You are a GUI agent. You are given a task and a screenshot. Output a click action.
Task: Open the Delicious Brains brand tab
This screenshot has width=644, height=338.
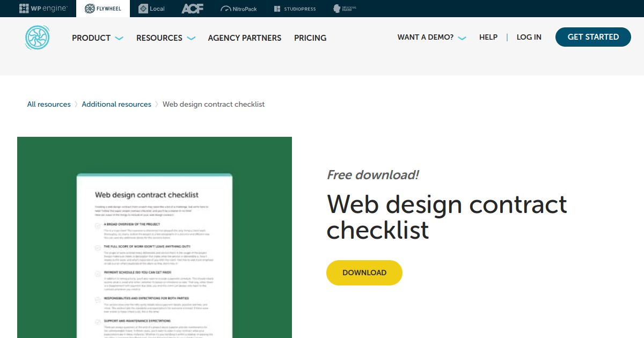(x=345, y=9)
